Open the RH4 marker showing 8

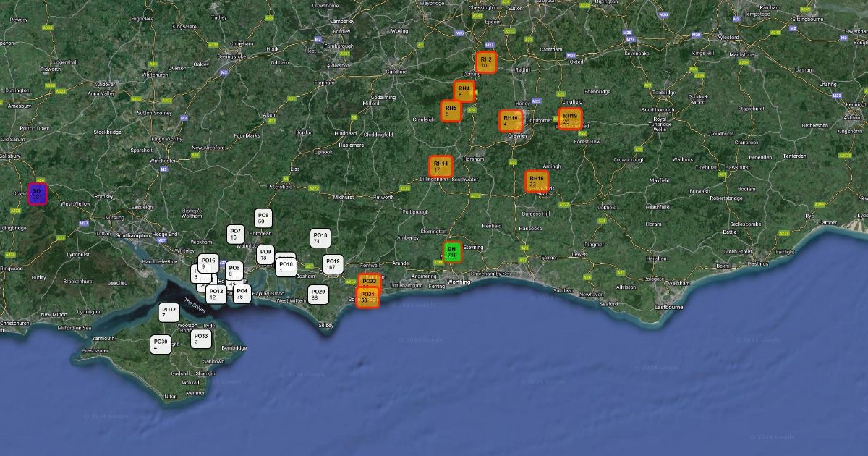tap(464, 91)
